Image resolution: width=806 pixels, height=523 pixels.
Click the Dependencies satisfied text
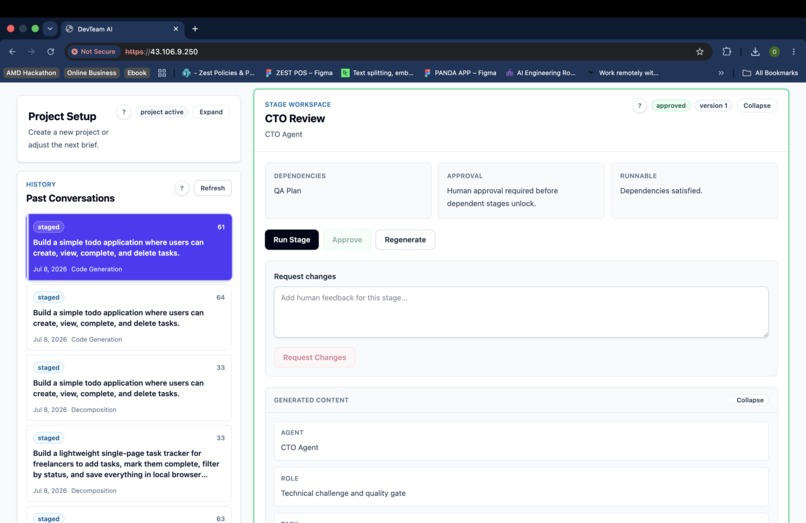pyautogui.click(x=661, y=190)
